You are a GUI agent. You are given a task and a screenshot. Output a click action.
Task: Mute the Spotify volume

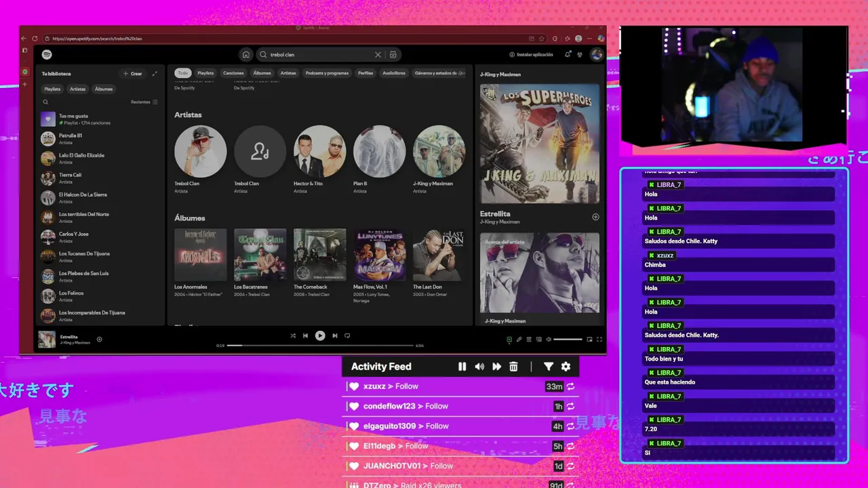point(549,339)
